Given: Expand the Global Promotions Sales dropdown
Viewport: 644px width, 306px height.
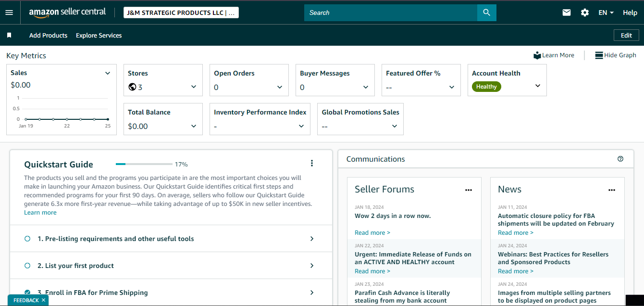Looking at the screenshot, I should coord(395,126).
